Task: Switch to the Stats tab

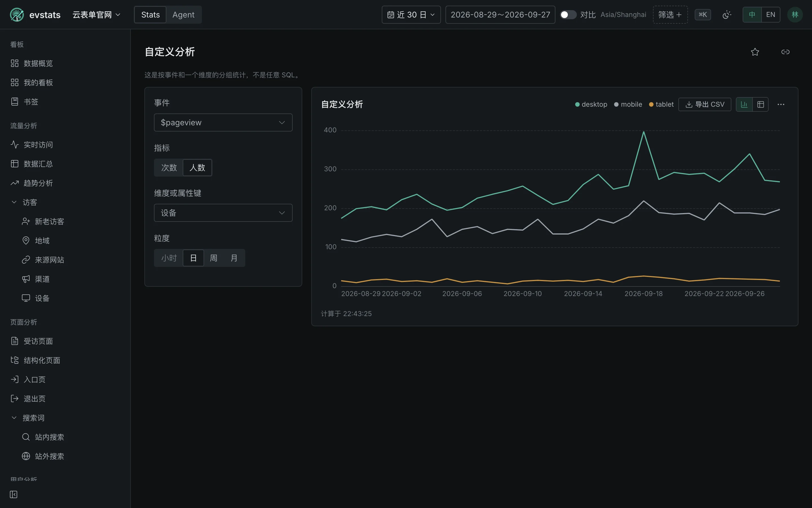Action: click(150, 14)
